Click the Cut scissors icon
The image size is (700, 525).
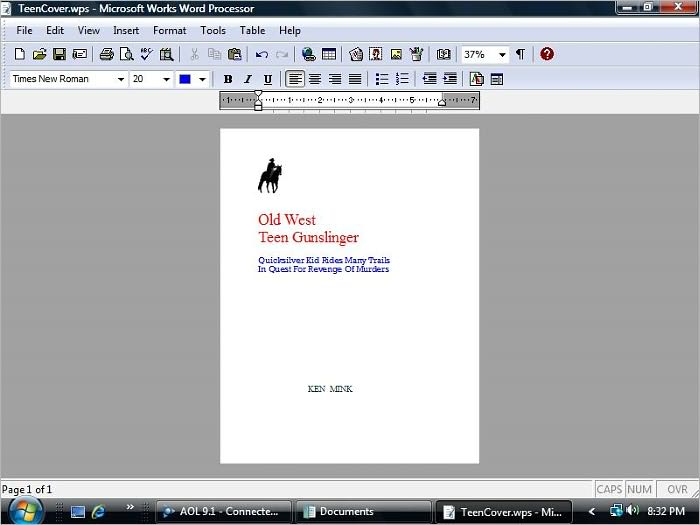[194, 54]
